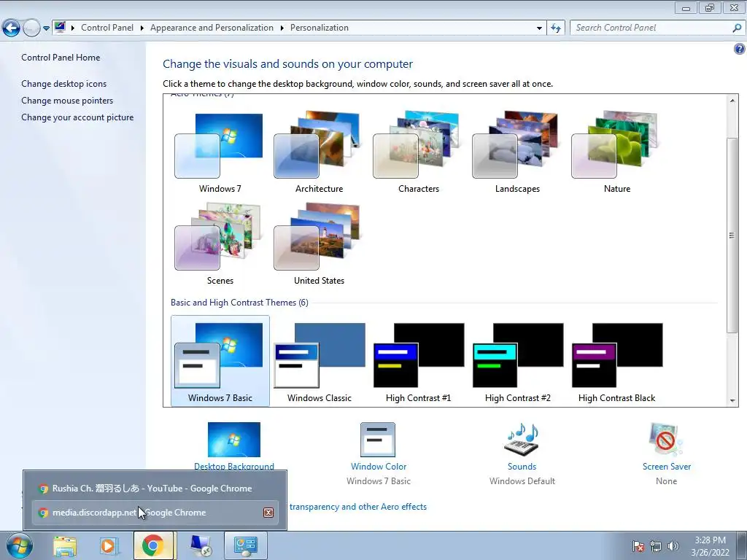Expand root arrow before Control Panel
Image resolution: width=747 pixels, height=560 pixels.
[73, 28]
